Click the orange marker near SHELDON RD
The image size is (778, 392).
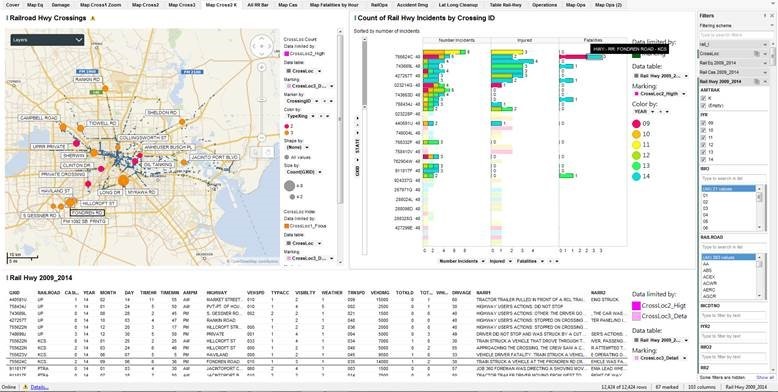click(x=182, y=122)
